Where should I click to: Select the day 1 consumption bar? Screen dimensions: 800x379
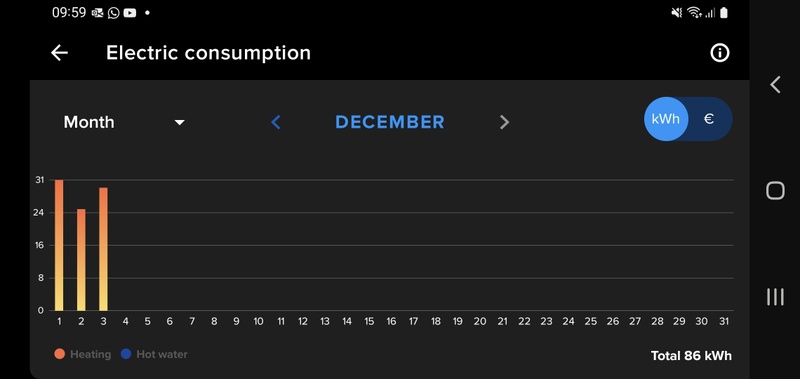[59, 245]
